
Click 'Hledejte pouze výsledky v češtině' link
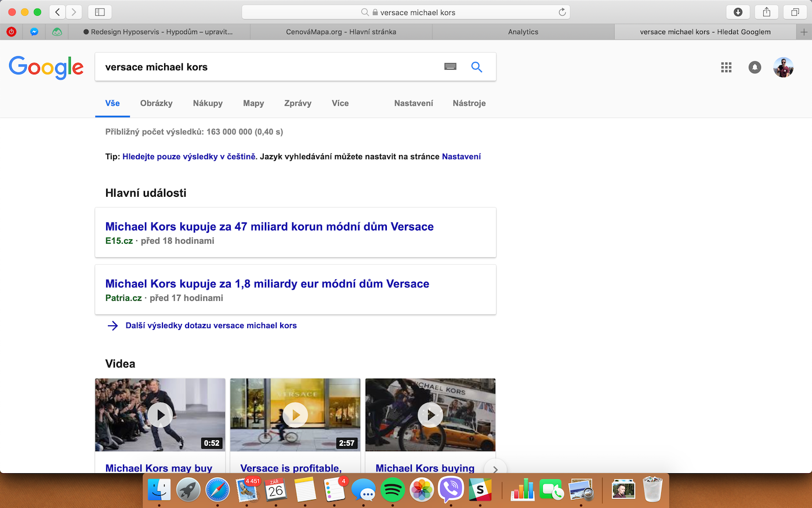(x=189, y=157)
